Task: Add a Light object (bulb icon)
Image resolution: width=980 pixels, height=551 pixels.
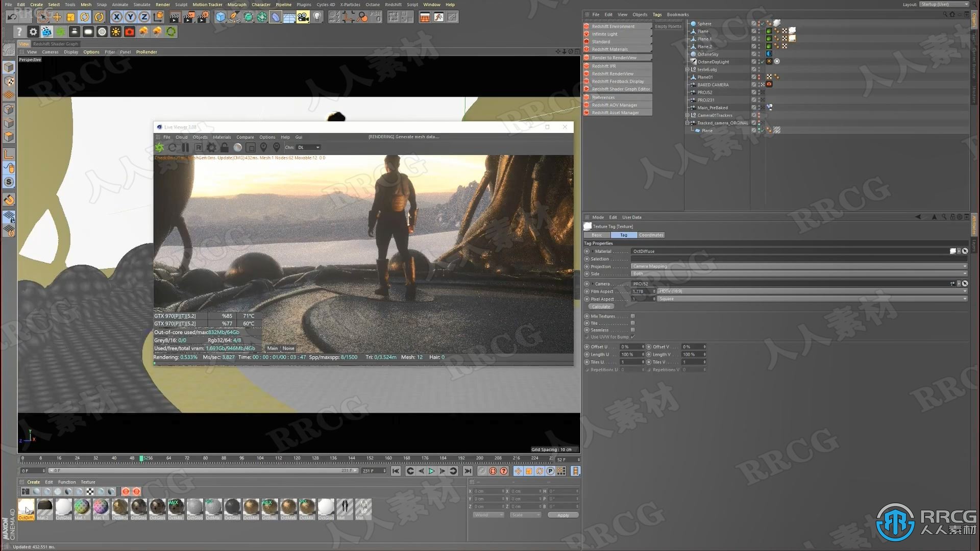Action: click(317, 17)
